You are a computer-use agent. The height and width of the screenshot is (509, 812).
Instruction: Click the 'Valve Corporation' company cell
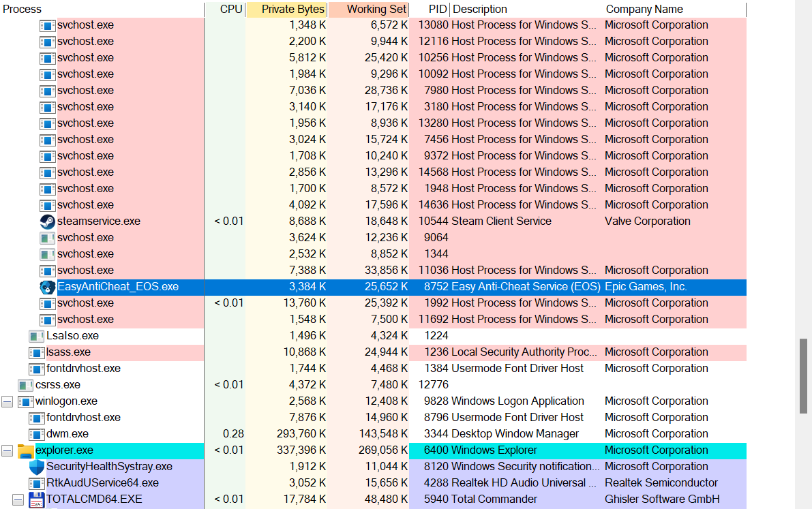point(647,221)
